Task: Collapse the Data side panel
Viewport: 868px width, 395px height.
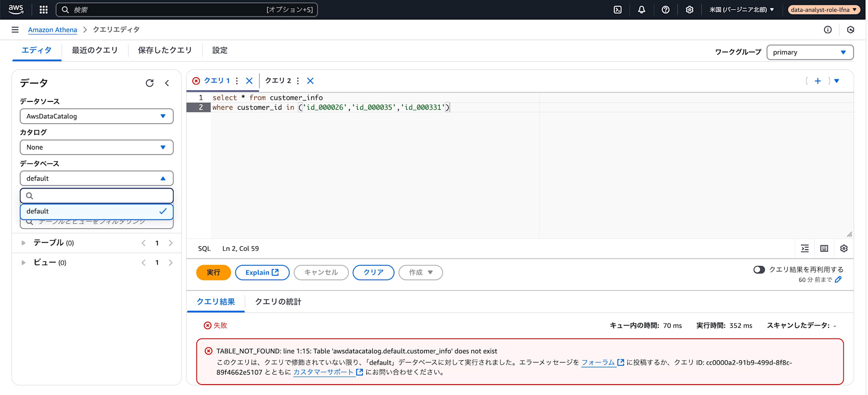Action: [167, 83]
